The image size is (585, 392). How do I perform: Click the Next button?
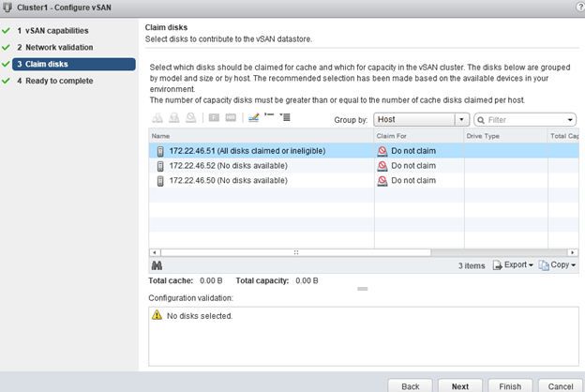(x=459, y=385)
